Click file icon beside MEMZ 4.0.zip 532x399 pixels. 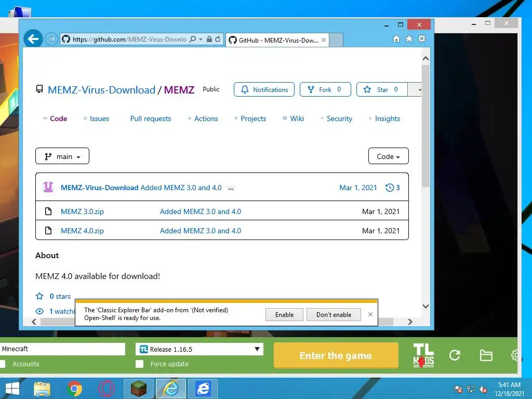[x=48, y=231]
